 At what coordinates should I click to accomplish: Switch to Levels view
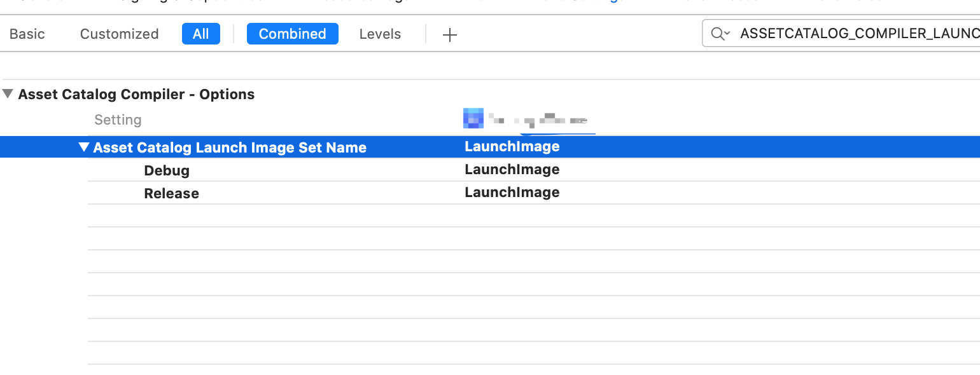point(380,34)
